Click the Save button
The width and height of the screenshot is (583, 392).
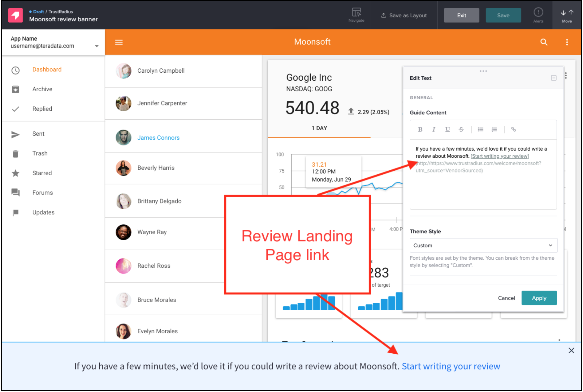pyautogui.click(x=503, y=15)
